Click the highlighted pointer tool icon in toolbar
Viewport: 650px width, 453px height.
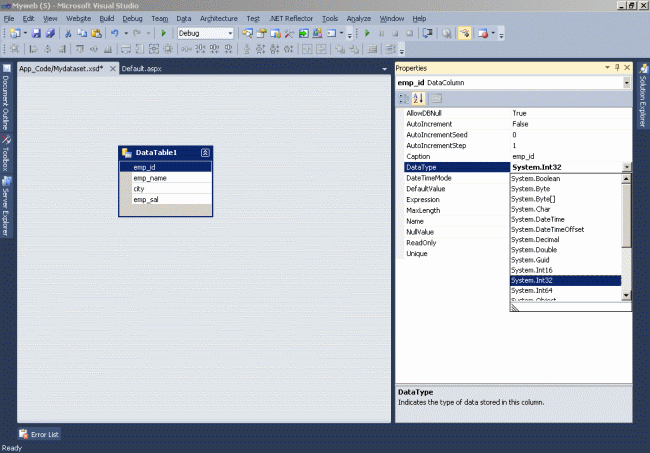[x=465, y=33]
